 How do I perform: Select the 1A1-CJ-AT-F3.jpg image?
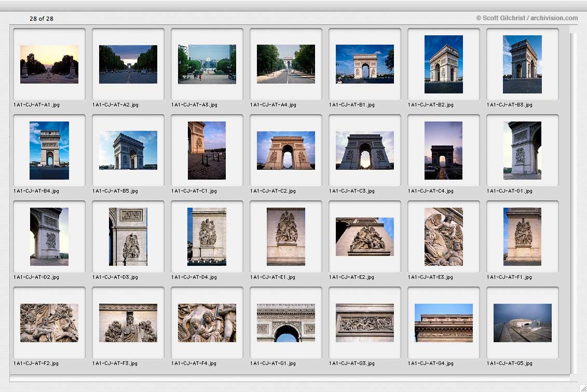click(x=128, y=323)
